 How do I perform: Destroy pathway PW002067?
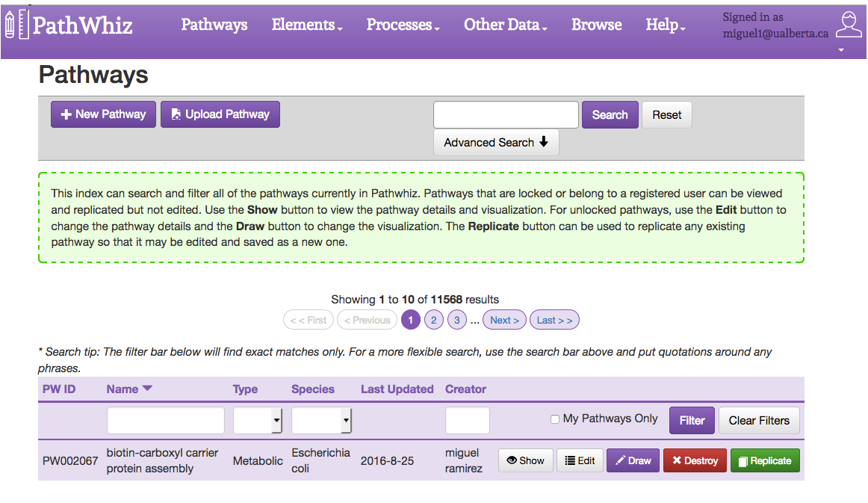pos(695,460)
